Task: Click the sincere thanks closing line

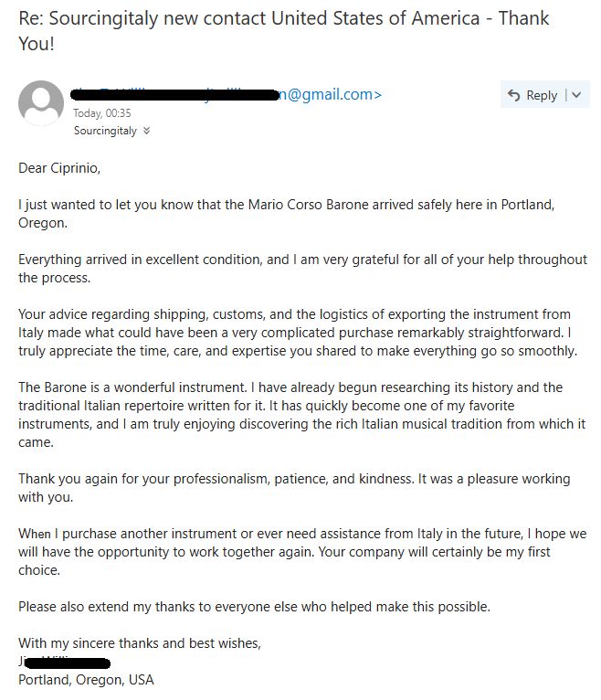Action: click(x=140, y=643)
